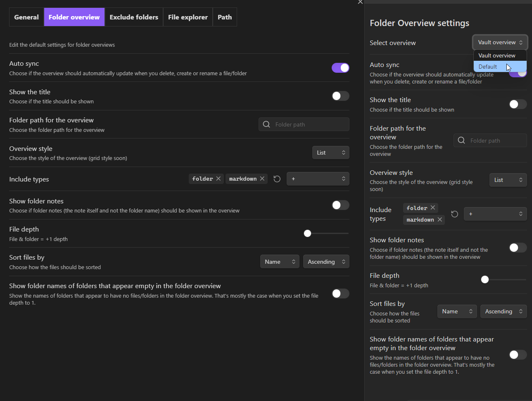The height and width of the screenshot is (401, 532).
Task: Open the Overview style List dropdown in right panel
Action: click(508, 180)
